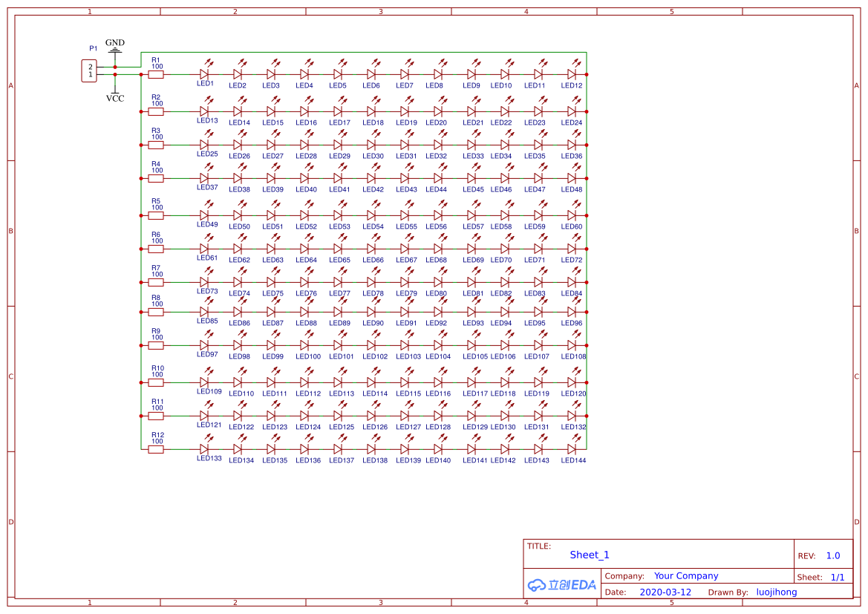Click the "GND" net label text
868x614 pixels.
pos(115,42)
